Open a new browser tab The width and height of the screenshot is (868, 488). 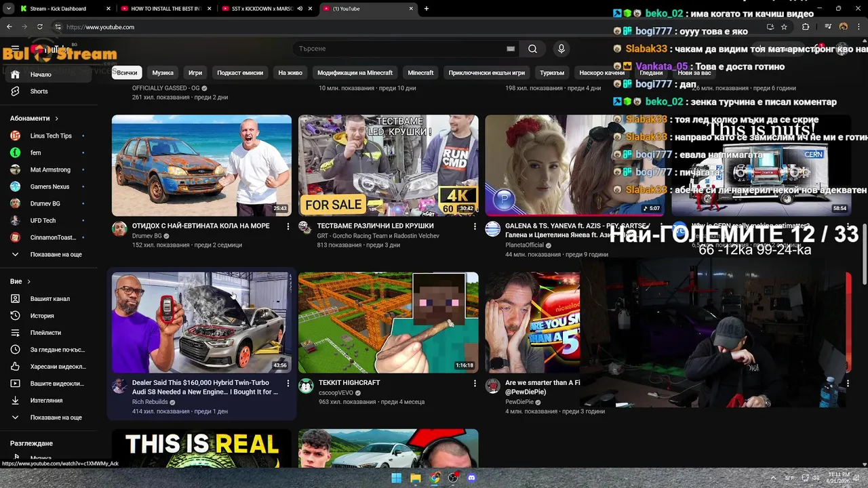pyautogui.click(x=427, y=9)
